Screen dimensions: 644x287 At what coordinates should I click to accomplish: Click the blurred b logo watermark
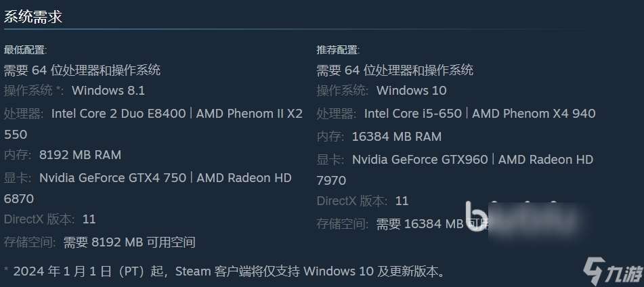click(476, 217)
